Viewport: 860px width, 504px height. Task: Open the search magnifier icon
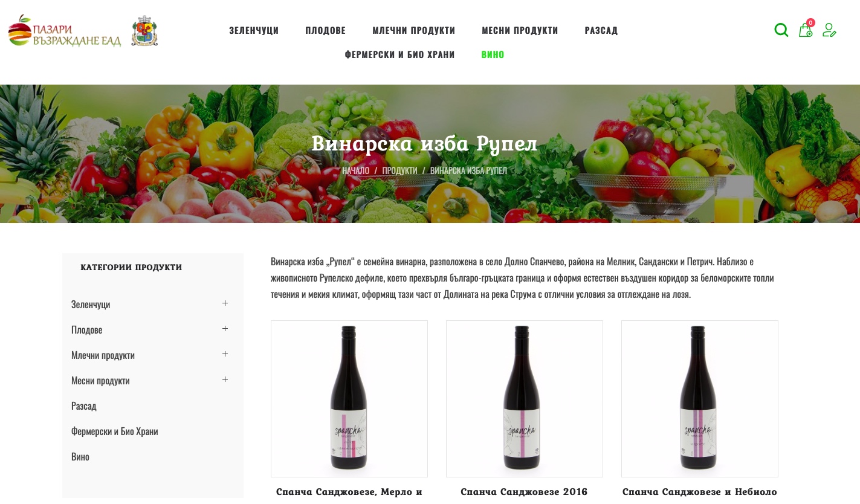pyautogui.click(x=781, y=30)
